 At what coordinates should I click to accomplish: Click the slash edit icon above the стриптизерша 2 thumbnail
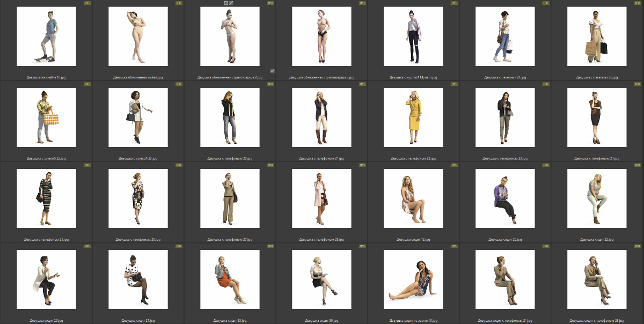(231, 3)
